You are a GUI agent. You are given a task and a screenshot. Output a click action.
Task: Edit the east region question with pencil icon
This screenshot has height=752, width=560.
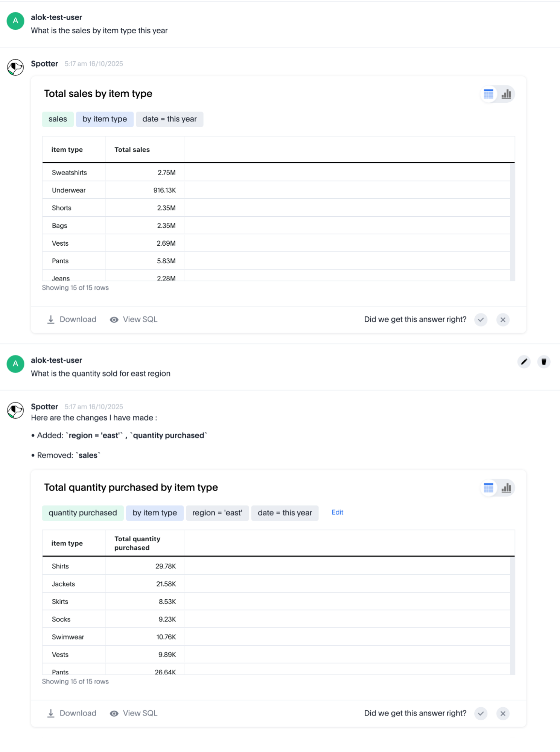524,362
